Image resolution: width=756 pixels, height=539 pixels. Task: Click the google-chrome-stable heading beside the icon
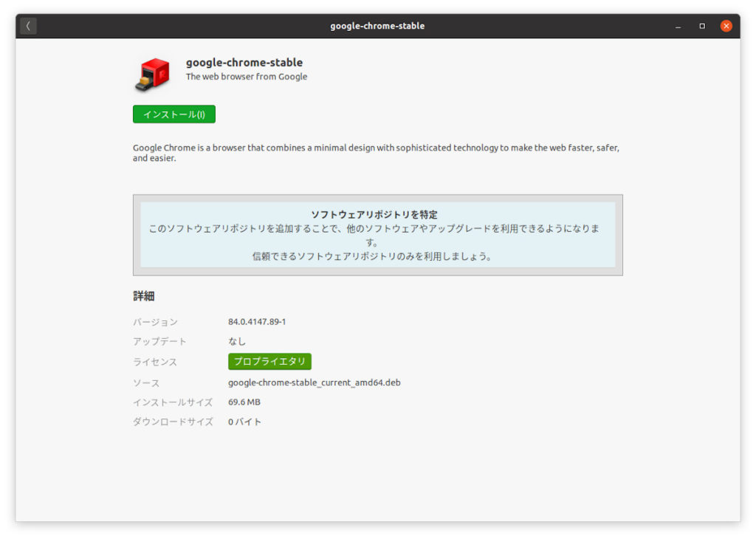(x=244, y=63)
